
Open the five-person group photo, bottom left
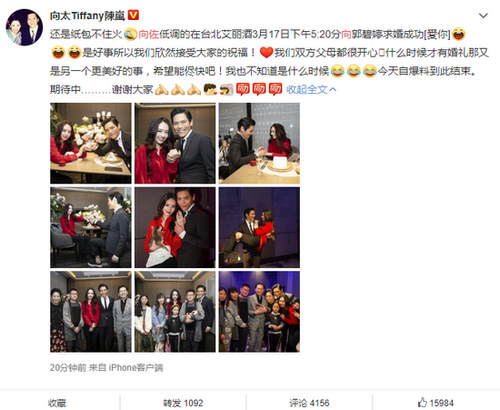tap(91, 312)
